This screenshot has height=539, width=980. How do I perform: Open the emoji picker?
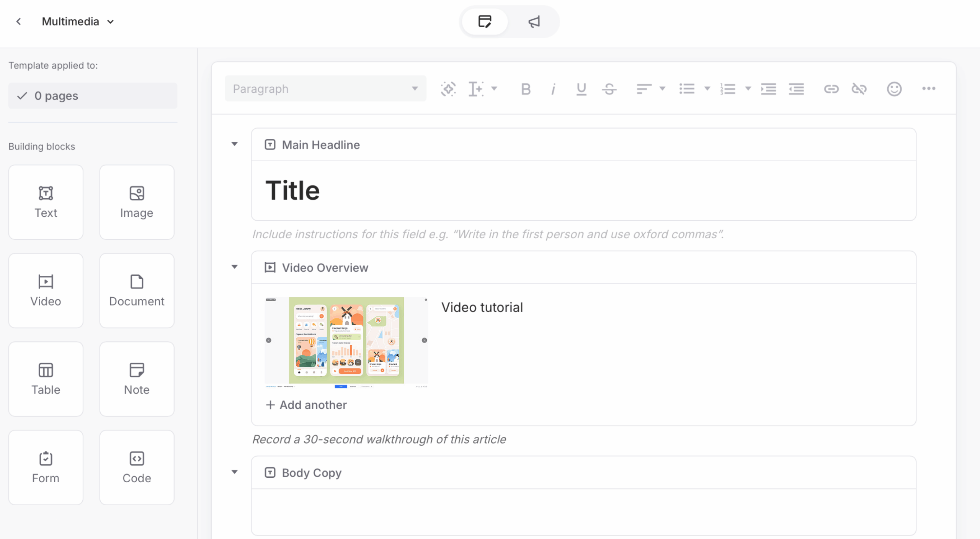[x=894, y=89]
